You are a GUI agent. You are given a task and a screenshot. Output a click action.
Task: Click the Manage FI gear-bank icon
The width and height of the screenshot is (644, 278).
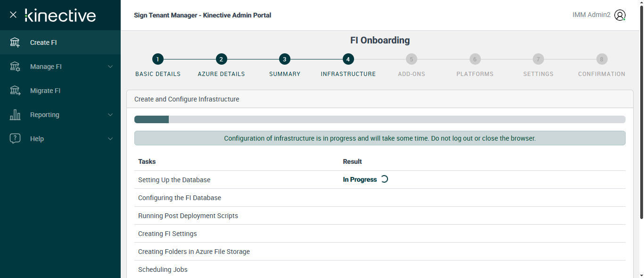tap(15, 67)
